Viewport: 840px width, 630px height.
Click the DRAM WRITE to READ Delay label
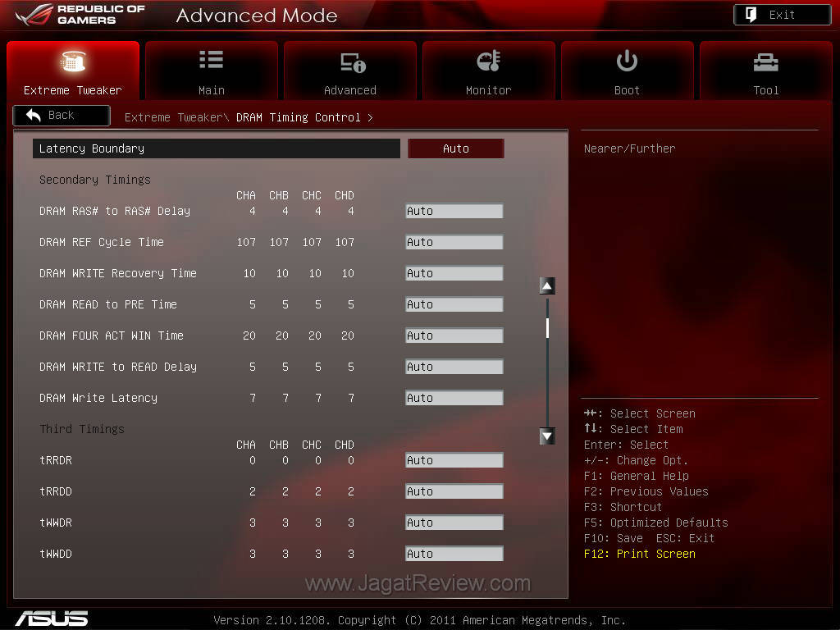pos(118,367)
